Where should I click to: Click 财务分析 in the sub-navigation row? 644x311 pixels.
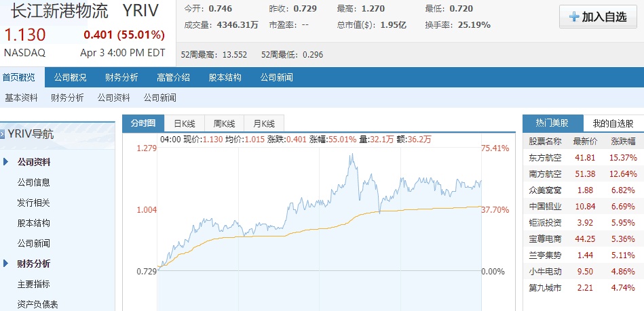pos(67,98)
